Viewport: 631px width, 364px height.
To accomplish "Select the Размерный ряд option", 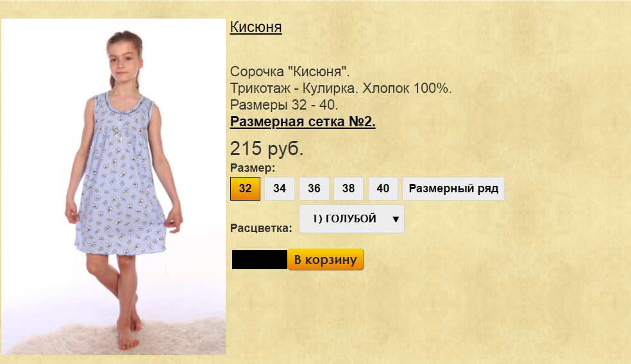I will (453, 188).
